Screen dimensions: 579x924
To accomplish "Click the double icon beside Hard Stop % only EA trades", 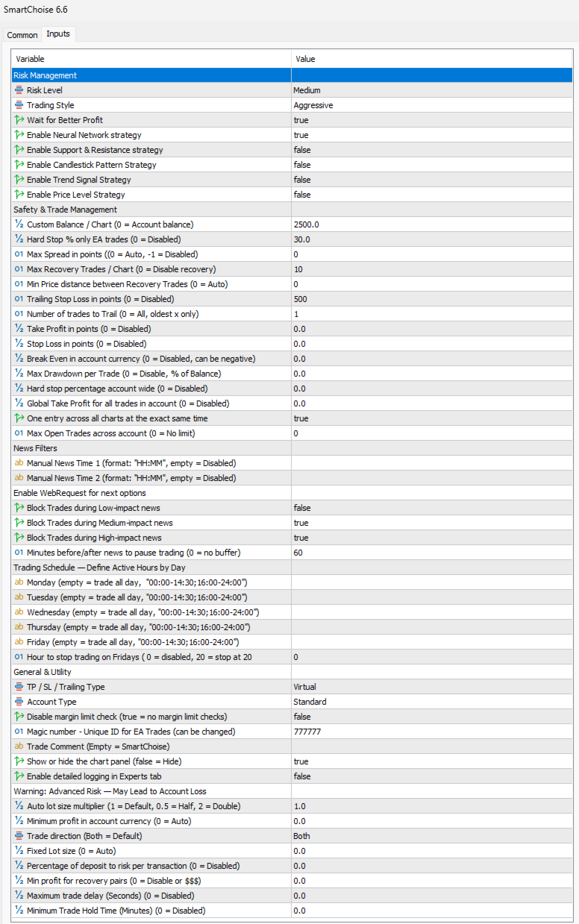I will pyautogui.click(x=19, y=239).
